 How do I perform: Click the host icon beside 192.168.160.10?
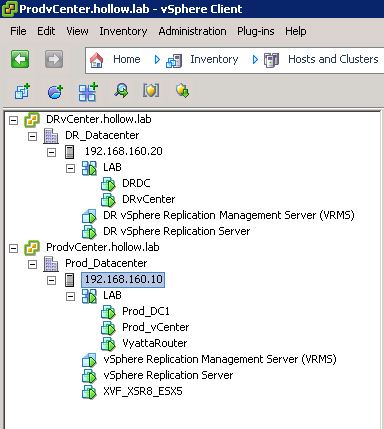[69, 280]
